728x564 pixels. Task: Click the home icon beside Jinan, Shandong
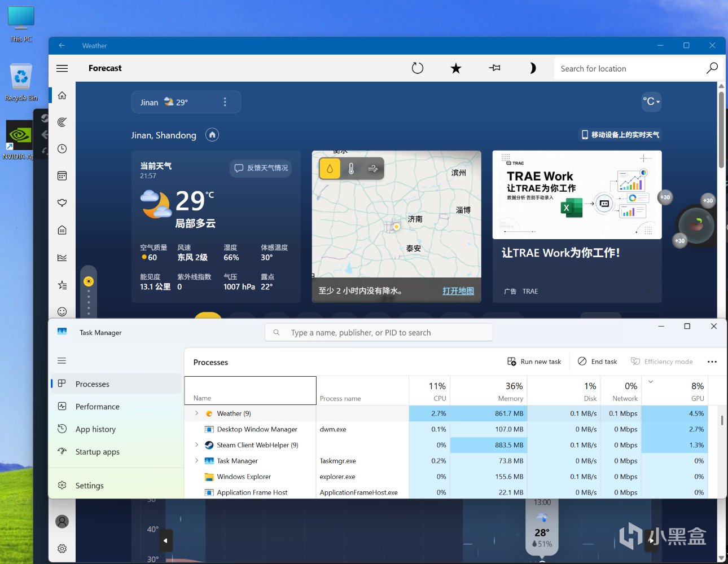pyautogui.click(x=212, y=135)
